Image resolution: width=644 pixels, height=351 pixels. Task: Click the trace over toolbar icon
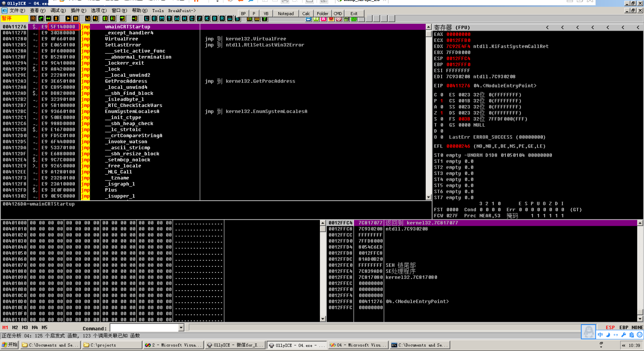113,18
